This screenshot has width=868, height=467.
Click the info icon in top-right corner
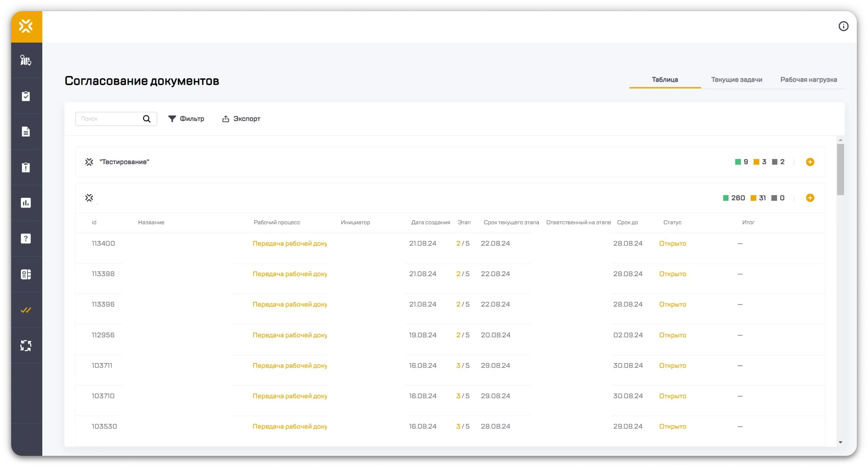click(x=843, y=26)
